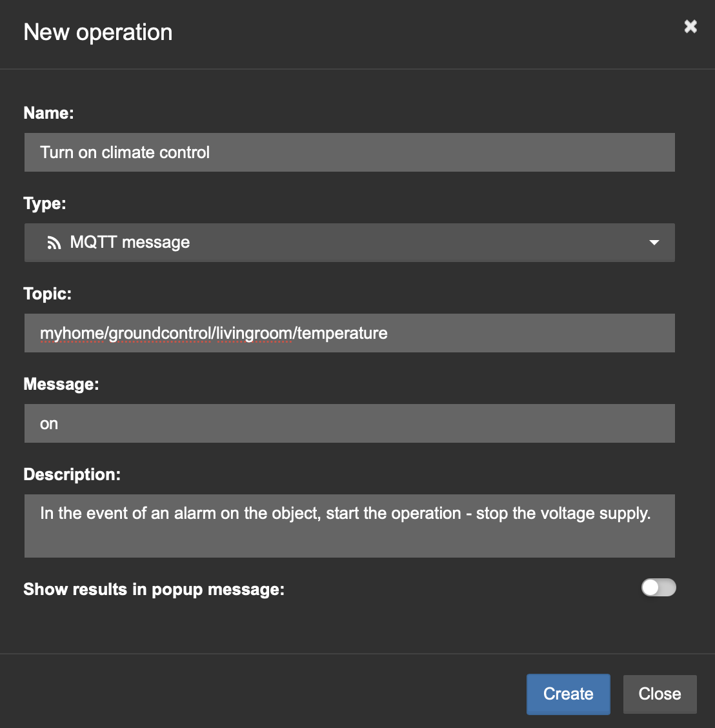Click the MQTT feed icon in the Type field

pyautogui.click(x=54, y=243)
